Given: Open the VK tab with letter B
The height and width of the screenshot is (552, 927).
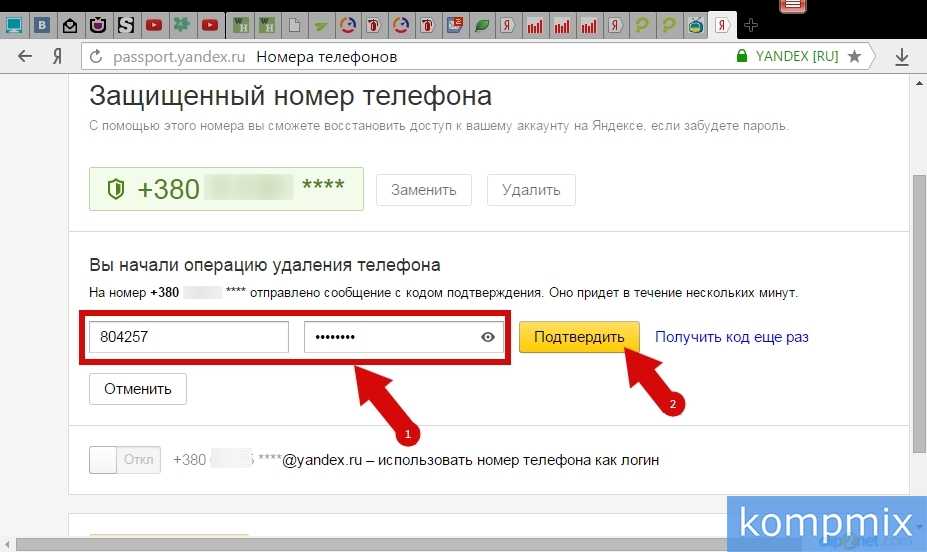Looking at the screenshot, I should coord(41,25).
